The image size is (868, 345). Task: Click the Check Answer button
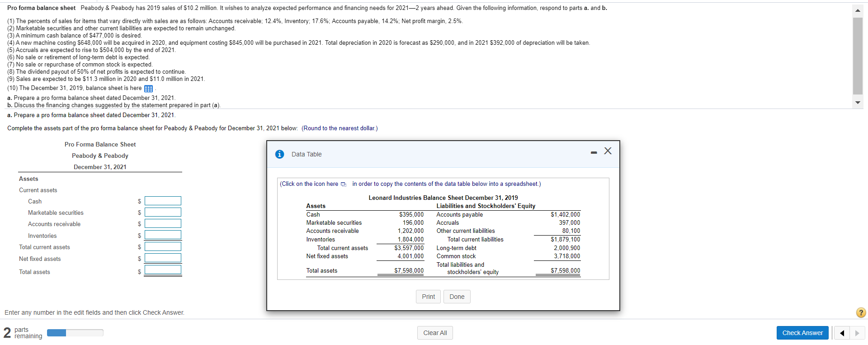(802, 333)
